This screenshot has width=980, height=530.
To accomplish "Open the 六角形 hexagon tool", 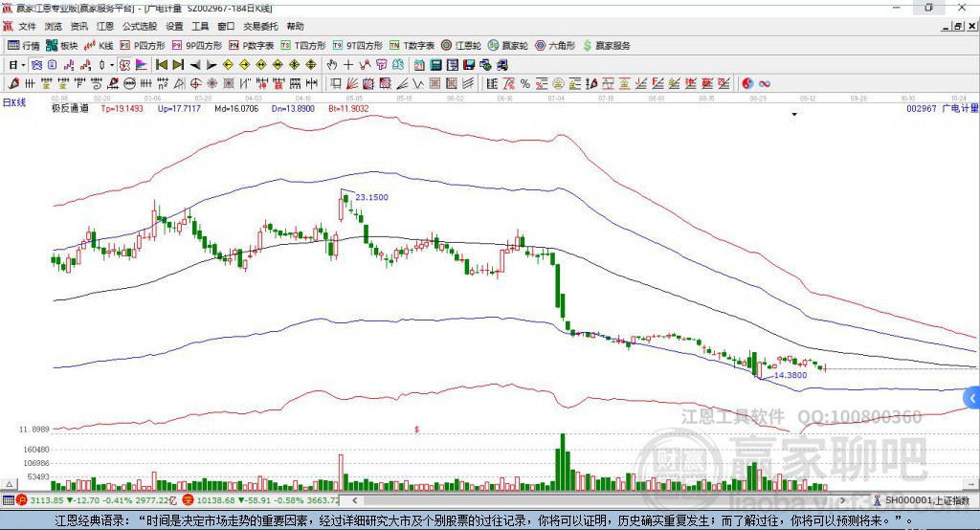I will 555,46.
